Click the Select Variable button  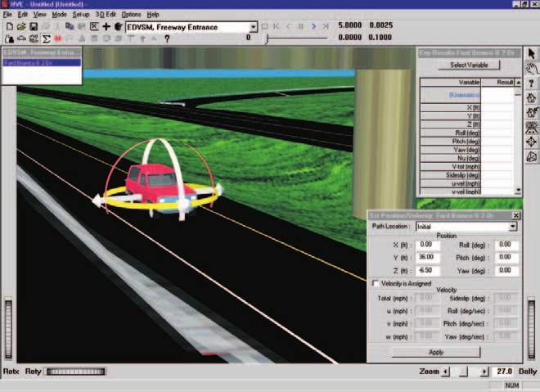pyautogui.click(x=469, y=65)
